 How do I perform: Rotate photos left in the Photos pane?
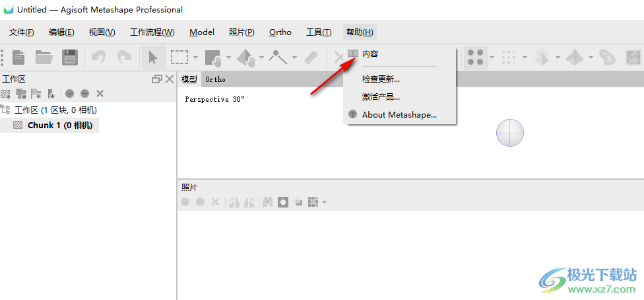click(249, 202)
